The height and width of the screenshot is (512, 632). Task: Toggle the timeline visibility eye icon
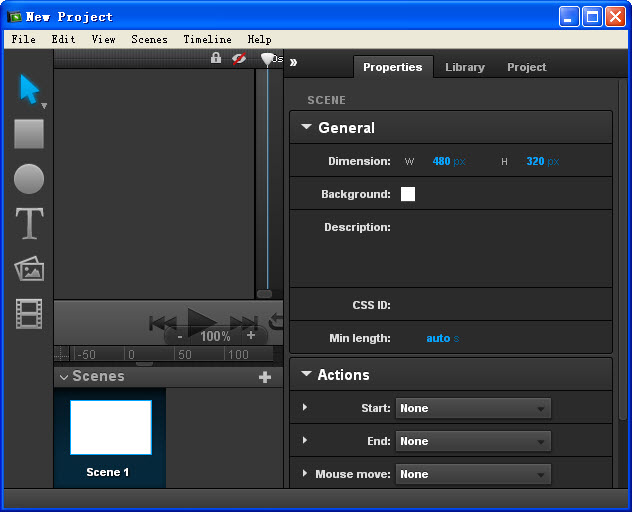coord(239,59)
